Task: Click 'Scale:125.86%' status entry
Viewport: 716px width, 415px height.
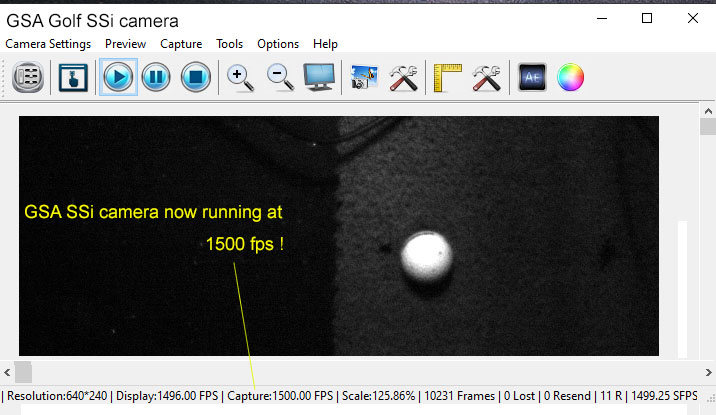Action: click(x=379, y=396)
